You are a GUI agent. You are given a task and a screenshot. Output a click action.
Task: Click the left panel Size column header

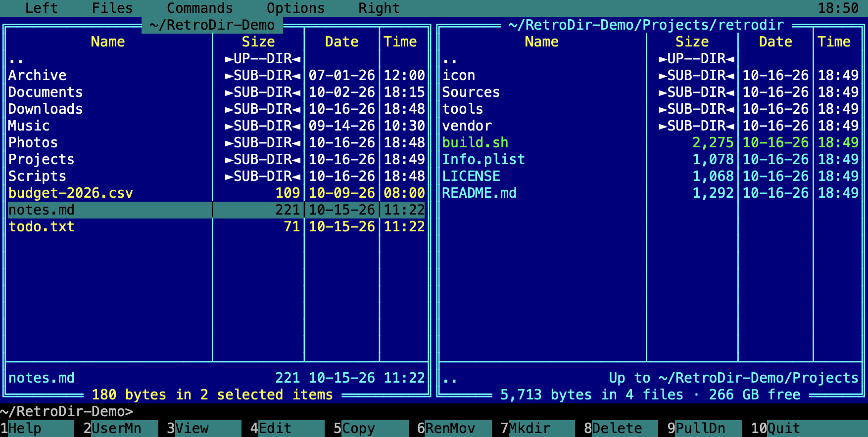tap(258, 42)
